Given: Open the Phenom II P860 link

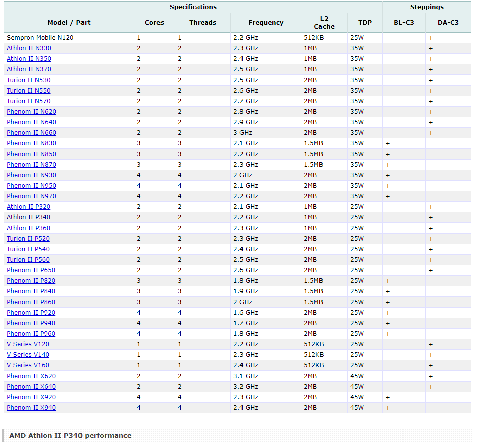Looking at the screenshot, I should tap(31, 302).
